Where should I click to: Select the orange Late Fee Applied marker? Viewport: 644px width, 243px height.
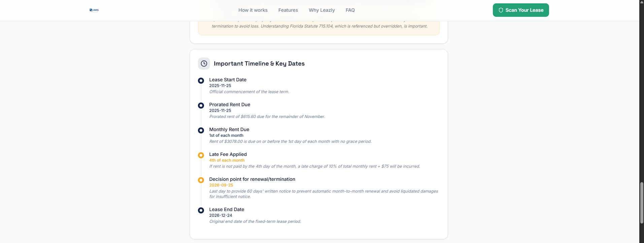[201, 155]
